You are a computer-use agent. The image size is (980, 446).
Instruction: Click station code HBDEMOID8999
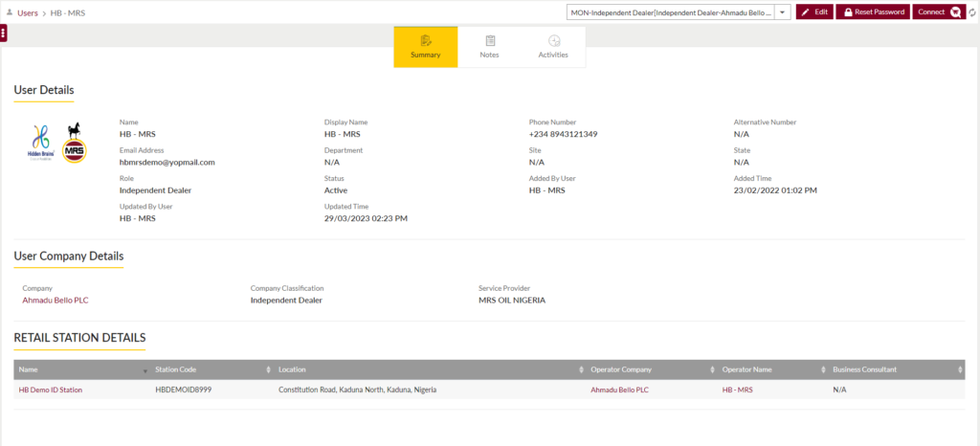click(x=185, y=390)
